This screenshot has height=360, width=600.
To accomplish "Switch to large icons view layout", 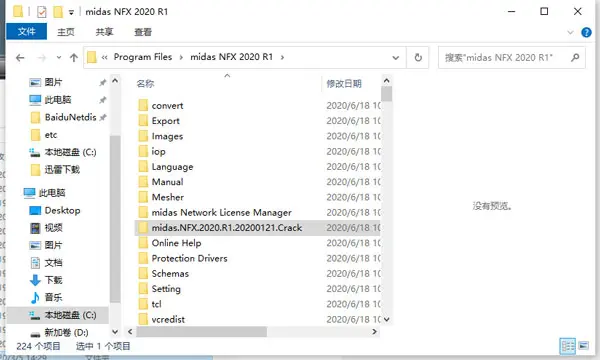I will tap(584, 346).
